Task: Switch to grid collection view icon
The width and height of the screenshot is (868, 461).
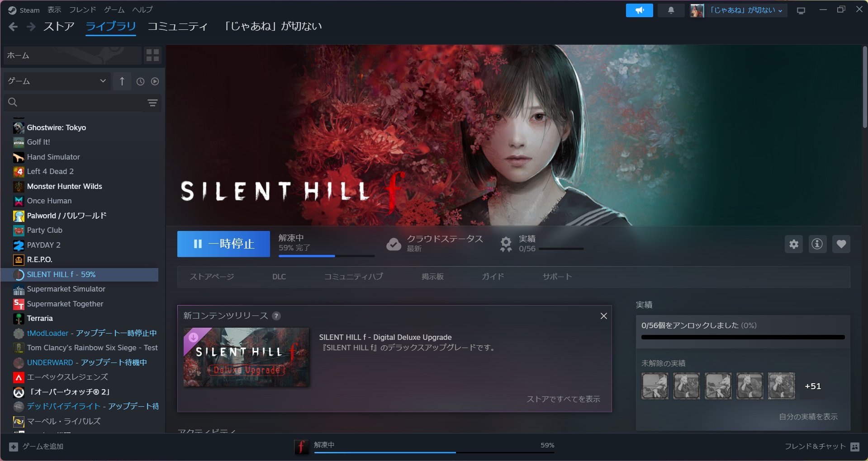Action: (x=152, y=56)
